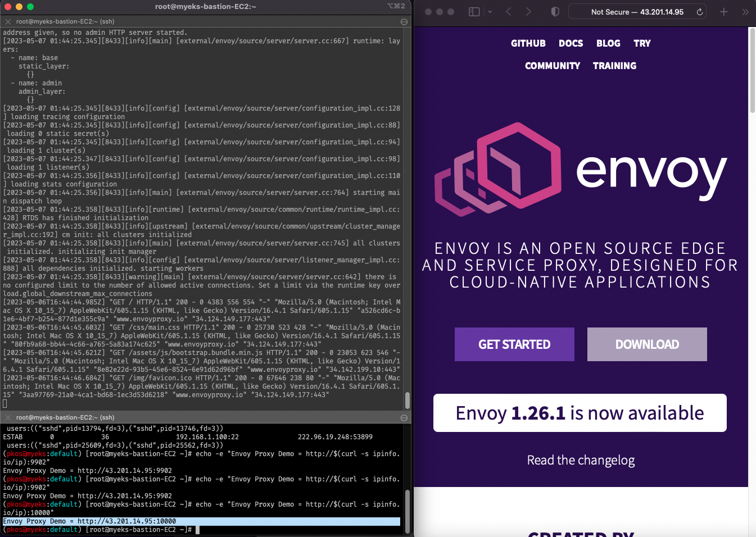Screen dimensions: 756x537
Task: Go forward with Safari's forward arrow
Action: point(528,12)
